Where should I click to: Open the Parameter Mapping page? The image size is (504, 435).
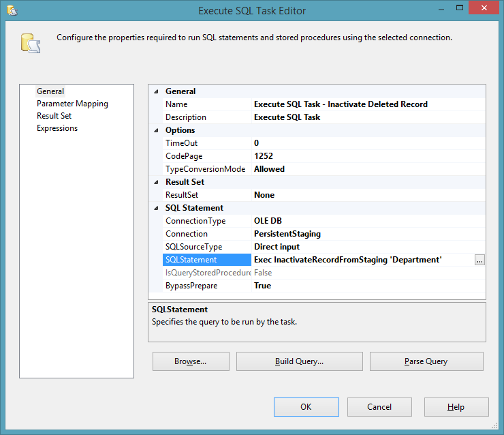point(72,104)
